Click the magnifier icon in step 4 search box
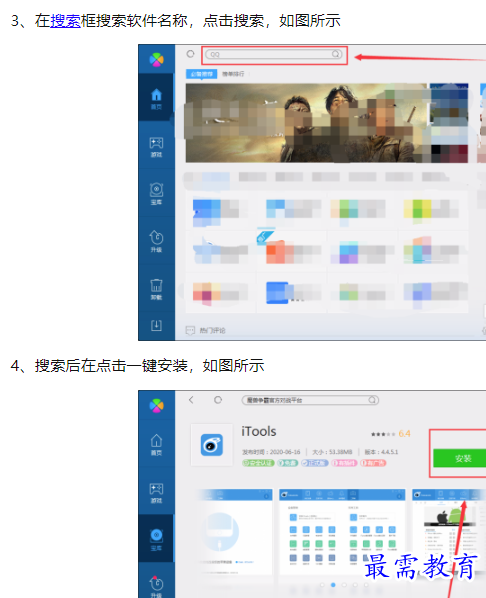 (x=372, y=400)
